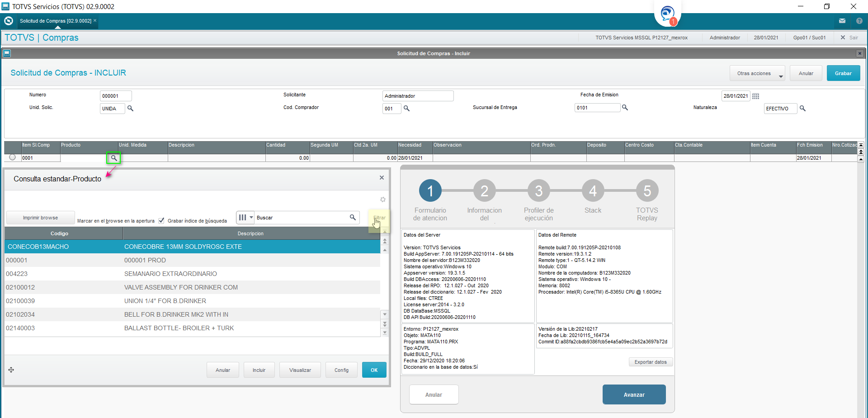This screenshot has width=868, height=418.
Task: Click Config in product lookup dialog
Action: (x=341, y=370)
